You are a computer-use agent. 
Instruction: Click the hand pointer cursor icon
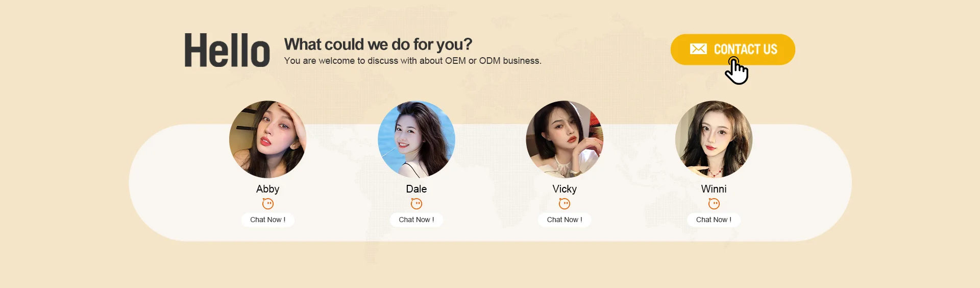737,71
